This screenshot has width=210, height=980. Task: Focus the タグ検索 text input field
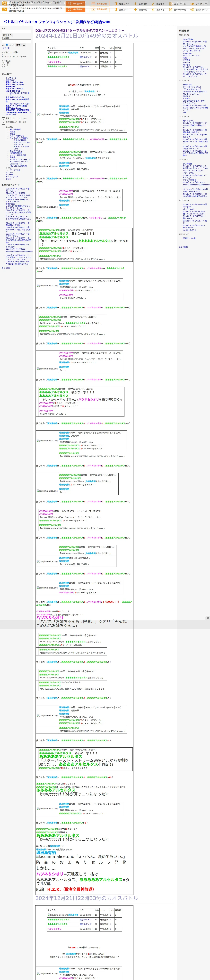(x=16, y=41)
